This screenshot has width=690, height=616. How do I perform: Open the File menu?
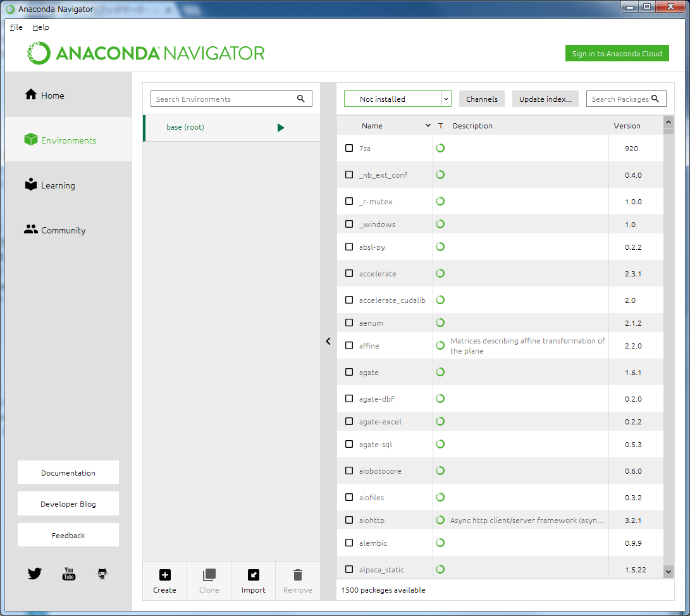click(16, 27)
